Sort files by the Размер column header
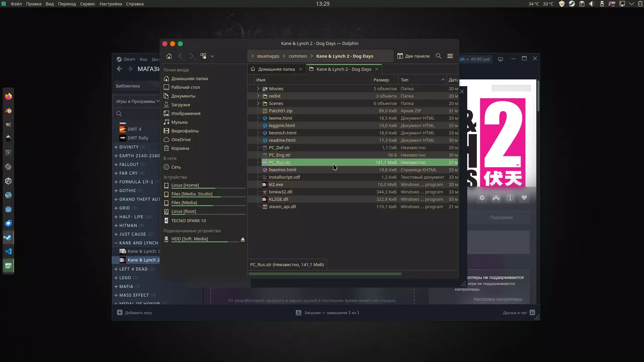Viewport: 644px width, 362px height. tap(381, 80)
